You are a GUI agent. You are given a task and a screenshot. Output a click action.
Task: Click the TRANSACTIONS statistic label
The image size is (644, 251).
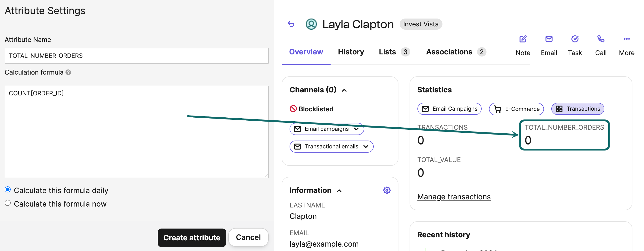tap(442, 127)
